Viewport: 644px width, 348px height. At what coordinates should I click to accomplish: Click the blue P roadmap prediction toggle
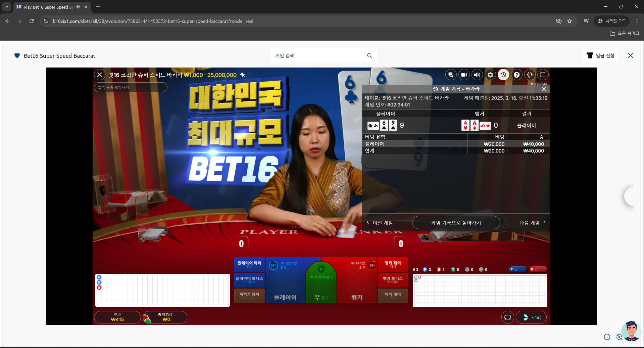[517, 269]
